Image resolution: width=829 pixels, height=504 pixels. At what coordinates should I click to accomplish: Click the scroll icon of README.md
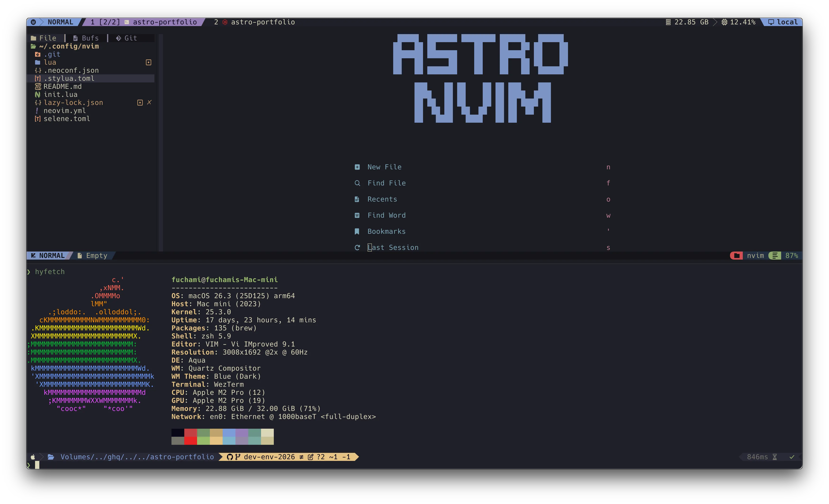point(38,86)
